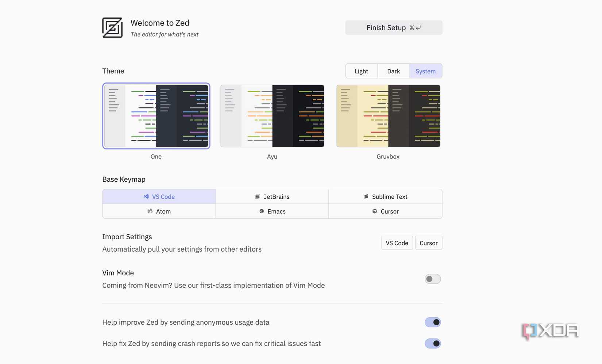Select the Emacs icon
602x364 pixels.
click(261, 211)
